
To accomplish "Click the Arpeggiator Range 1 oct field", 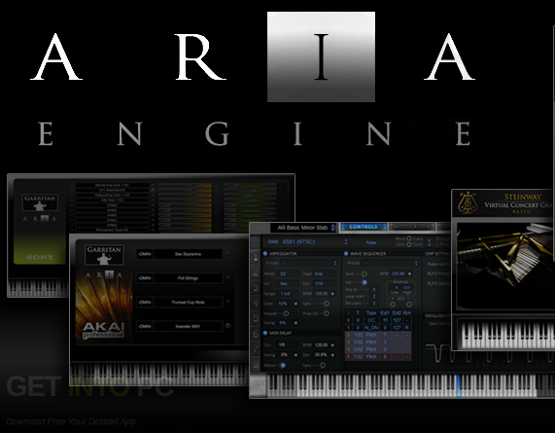I will (288, 294).
